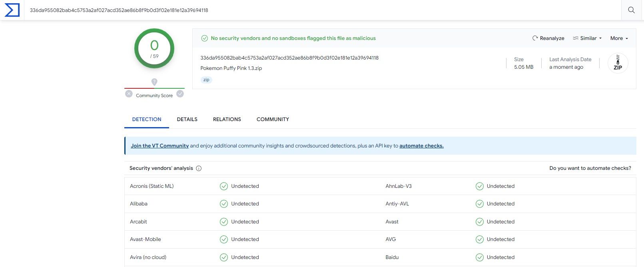644x267 pixels.
Task: Click the ZIP file type icon
Action: 618,63
